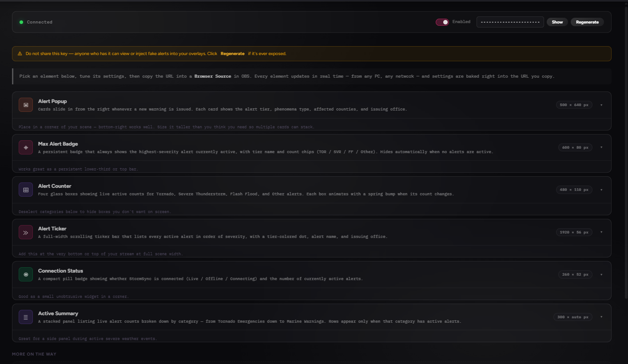Click the Active Summary list icon
Screen dimensions: 628x364
click(x=26, y=317)
